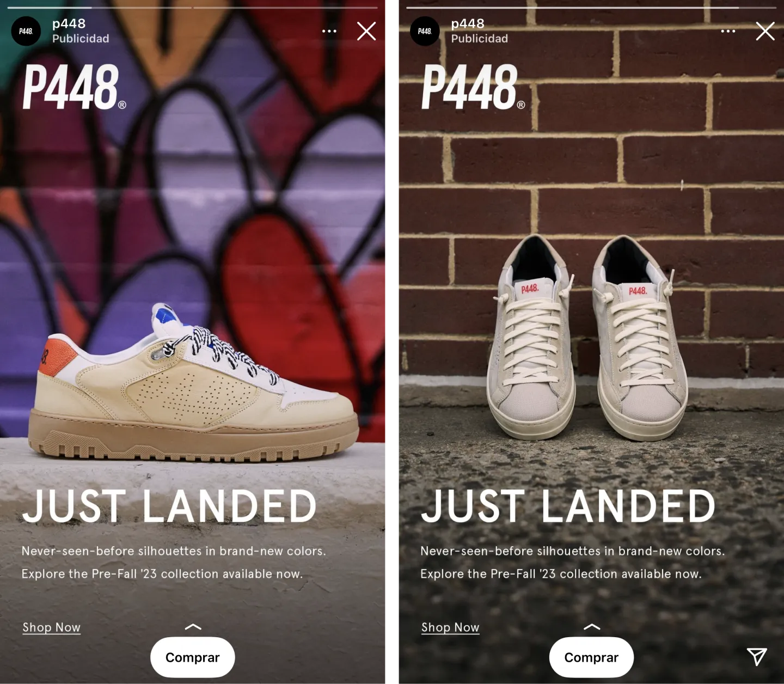Jump to the left story progress bar
Screen dimensions: 784x684
192,8
